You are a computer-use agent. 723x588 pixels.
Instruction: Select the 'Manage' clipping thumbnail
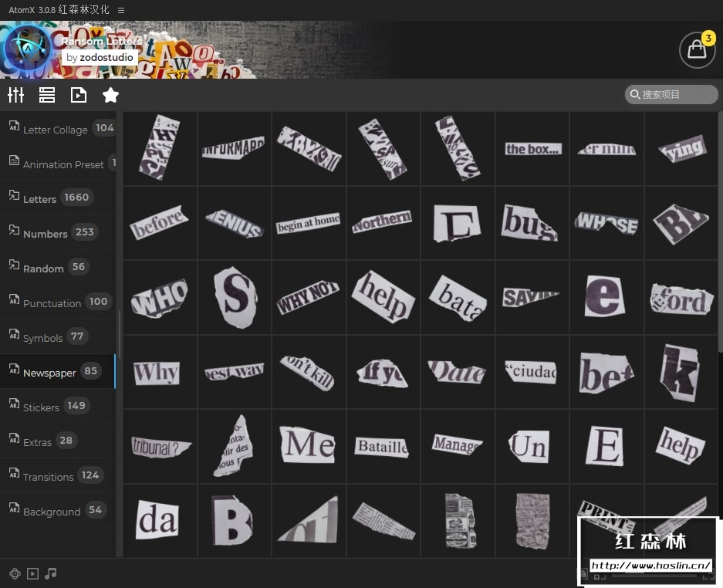(458, 447)
